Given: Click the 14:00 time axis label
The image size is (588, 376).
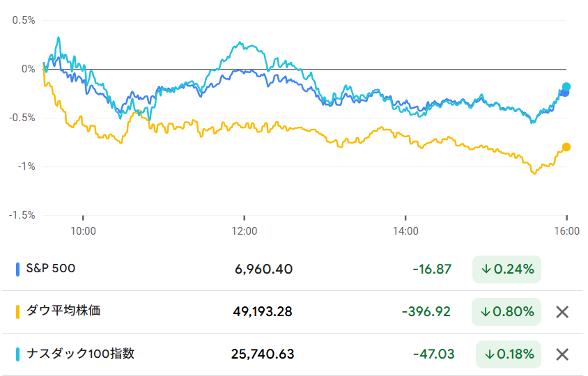Looking at the screenshot, I should click(x=405, y=230).
